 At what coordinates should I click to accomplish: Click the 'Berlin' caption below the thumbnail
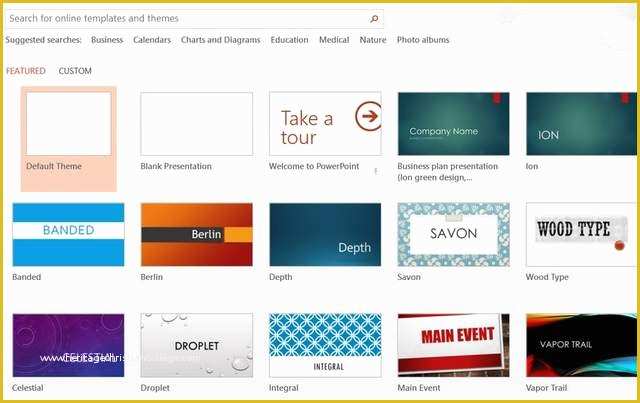pyautogui.click(x=151, y=277)
